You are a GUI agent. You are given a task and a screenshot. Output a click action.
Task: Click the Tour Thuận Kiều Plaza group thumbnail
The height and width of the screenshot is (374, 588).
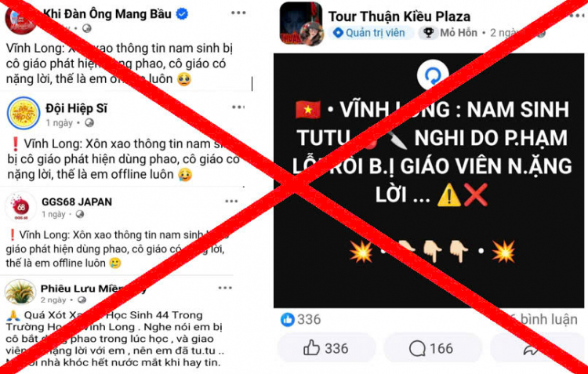coord(302,24)
